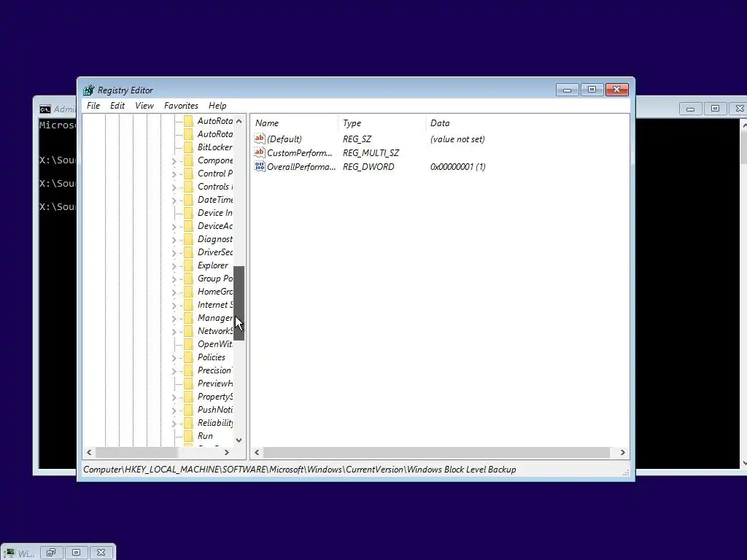Open the View menu

[x=144, y=106]
